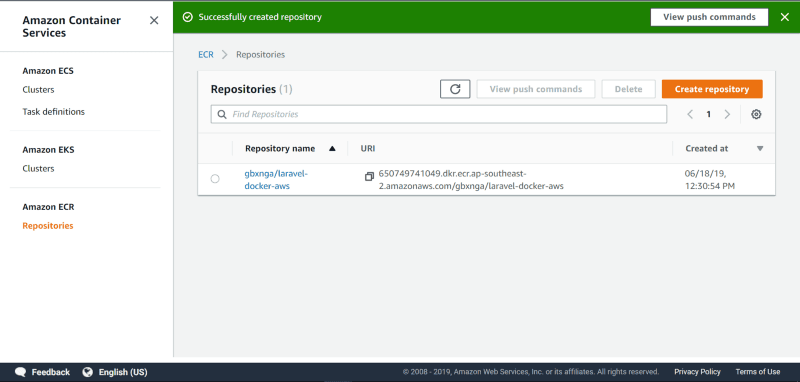Screen dimensions: 800x382
Task: Select the gbxnga/laravel-docker-aws repository radio
Action: pos(215,179)
